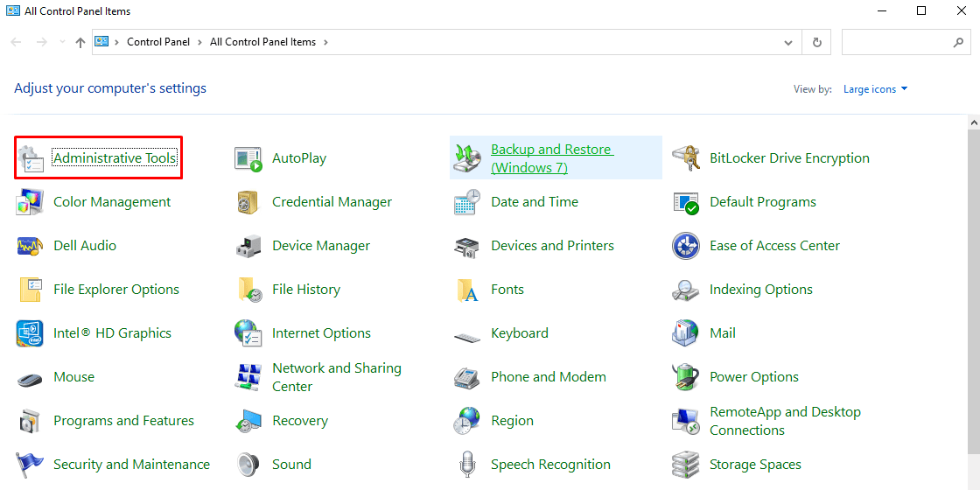Open the Administrative Tools icon
This screenshot has width=980, height=490.
(30, 158)
